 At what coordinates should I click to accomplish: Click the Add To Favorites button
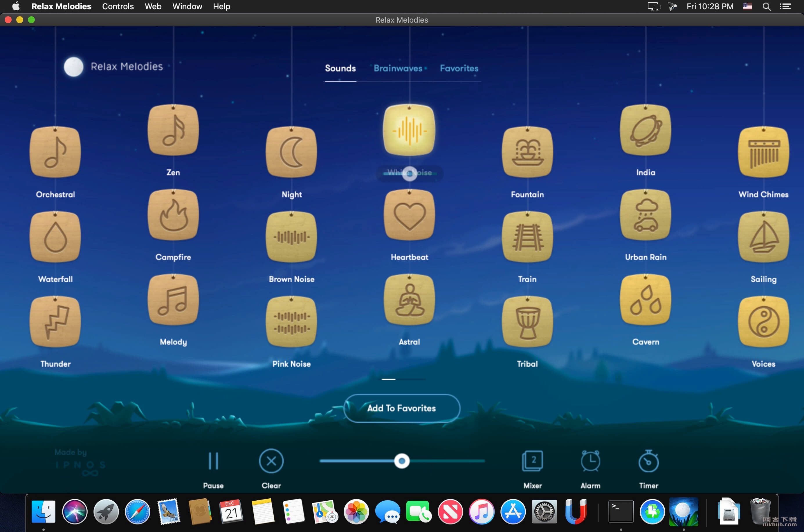point(402,408)
